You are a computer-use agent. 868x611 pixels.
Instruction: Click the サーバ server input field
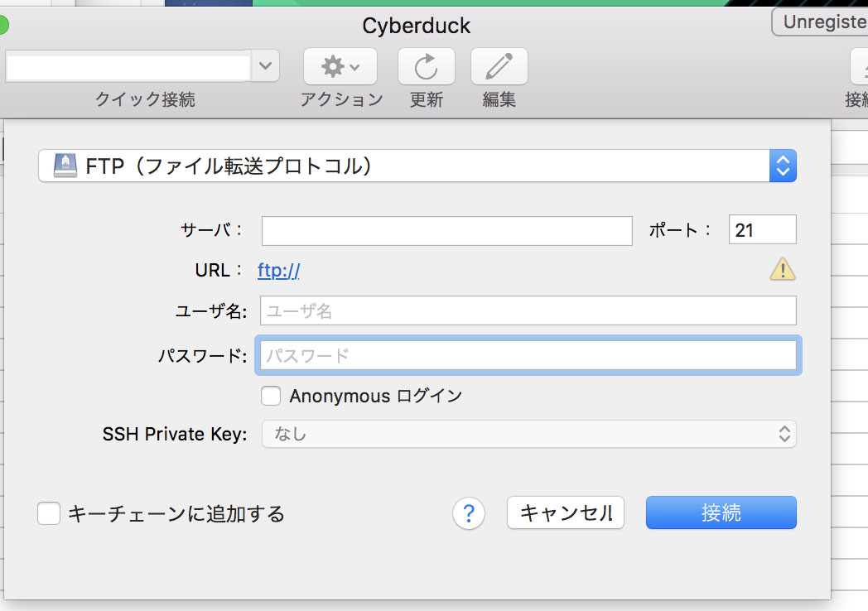coord(446,231)
